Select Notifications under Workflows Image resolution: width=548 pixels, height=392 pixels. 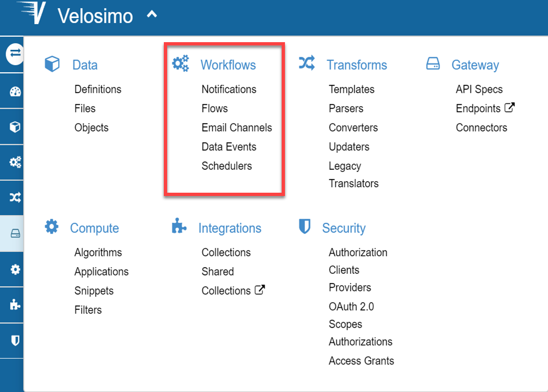point(229,89)
